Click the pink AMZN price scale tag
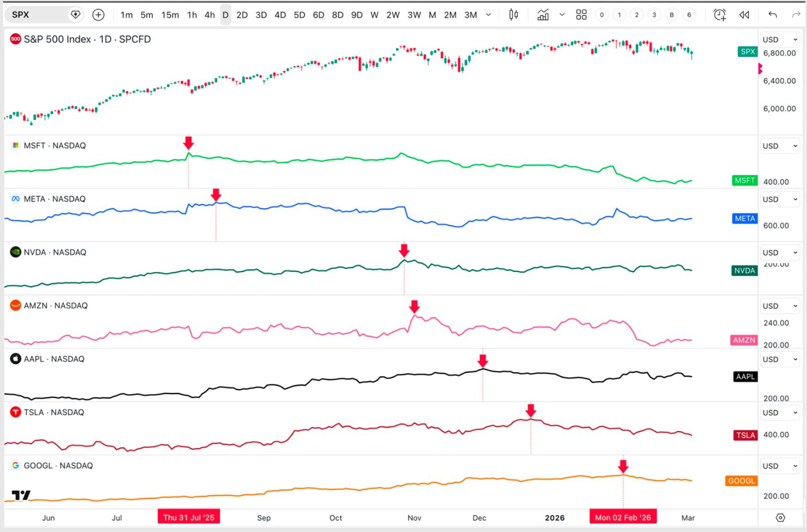The width and height of the screenshot is (807, 532). point(744,340)
